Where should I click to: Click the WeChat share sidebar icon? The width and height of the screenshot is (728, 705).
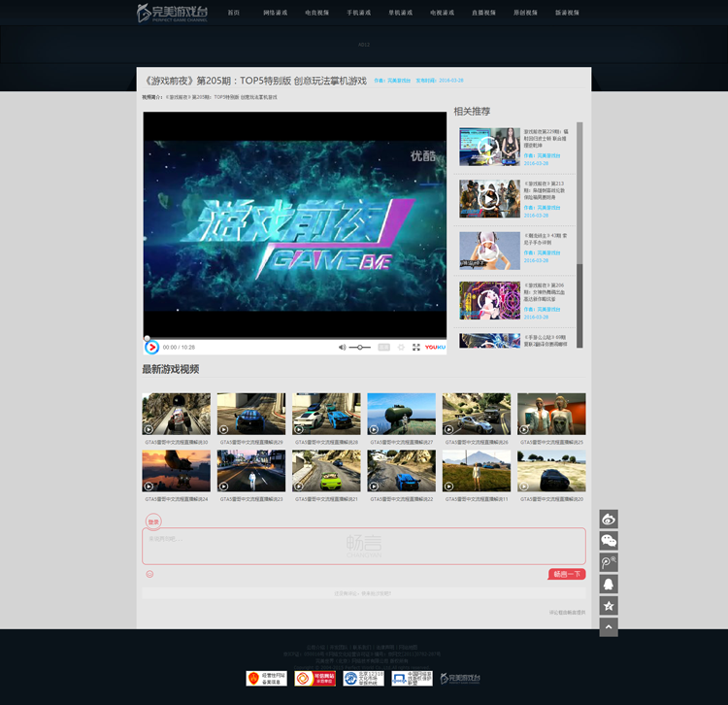[x=609, y=541]
